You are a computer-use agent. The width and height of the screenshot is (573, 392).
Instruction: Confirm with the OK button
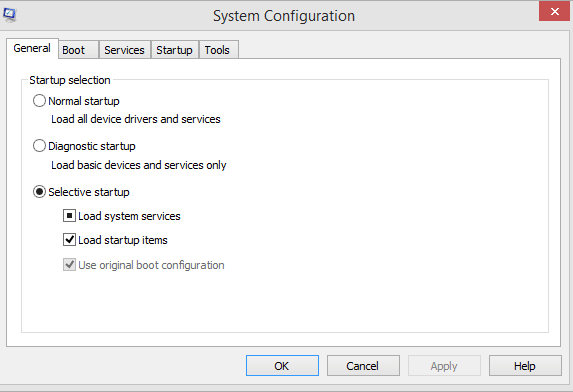[282, 366]
